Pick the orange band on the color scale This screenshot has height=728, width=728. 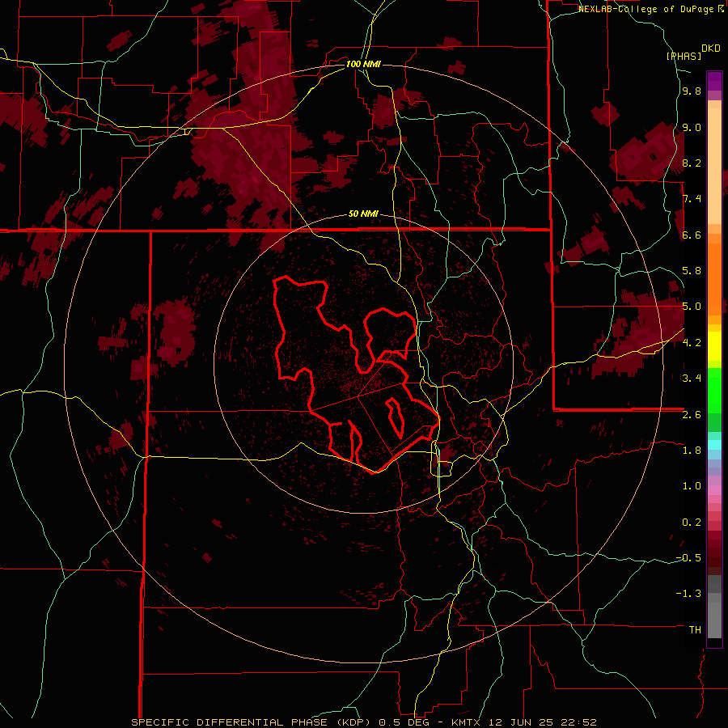point(714,278)
